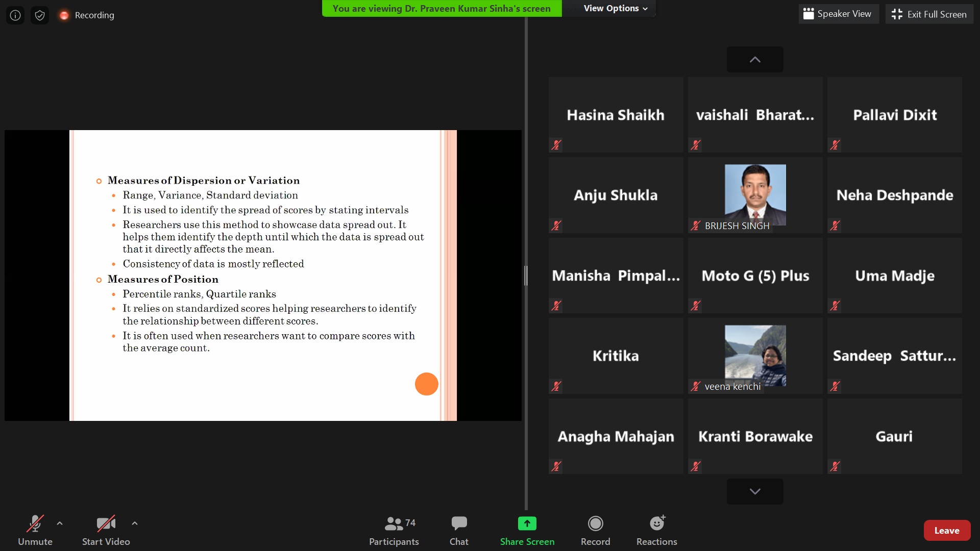Viewport: 980px width, 551px height.
Task: Open the View Options dropdown
Action: pyautogui.click(x=615, y=8)
